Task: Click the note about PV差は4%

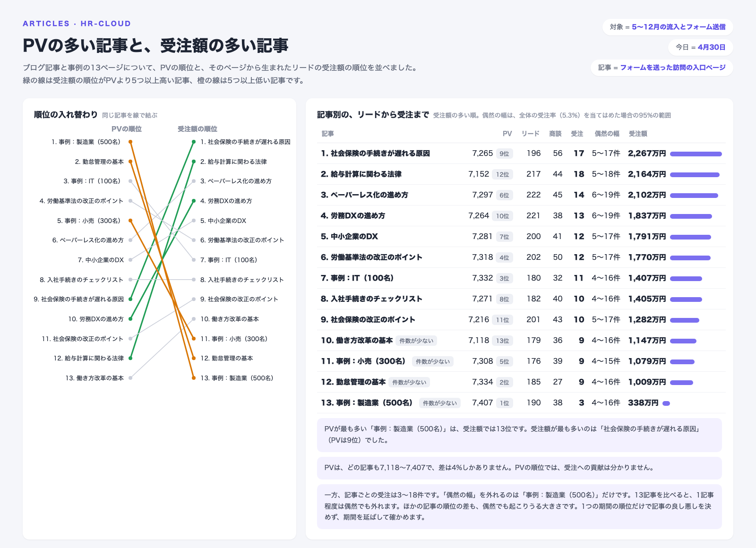Action: point(519,468)
